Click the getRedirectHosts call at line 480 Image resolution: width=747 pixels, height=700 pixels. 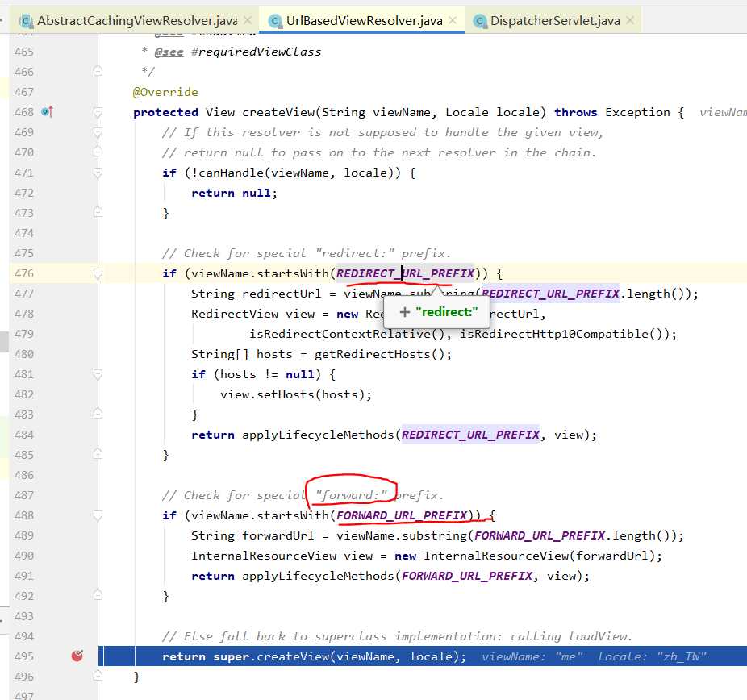(x=373, y=354)
